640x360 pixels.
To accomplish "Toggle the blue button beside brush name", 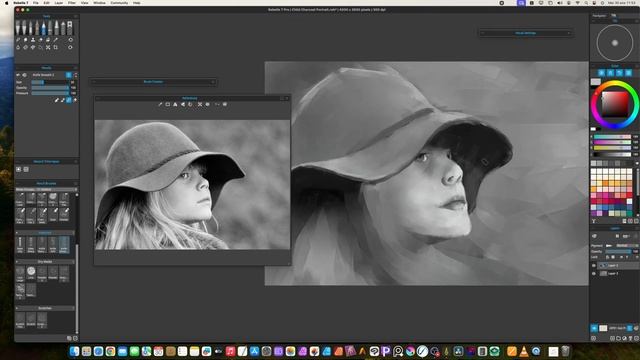I will [69, 75].
